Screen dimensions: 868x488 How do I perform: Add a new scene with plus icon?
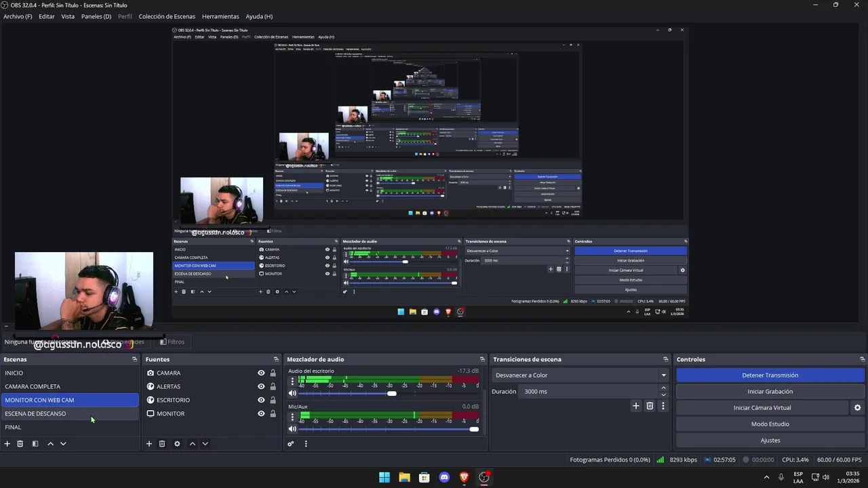7,444
